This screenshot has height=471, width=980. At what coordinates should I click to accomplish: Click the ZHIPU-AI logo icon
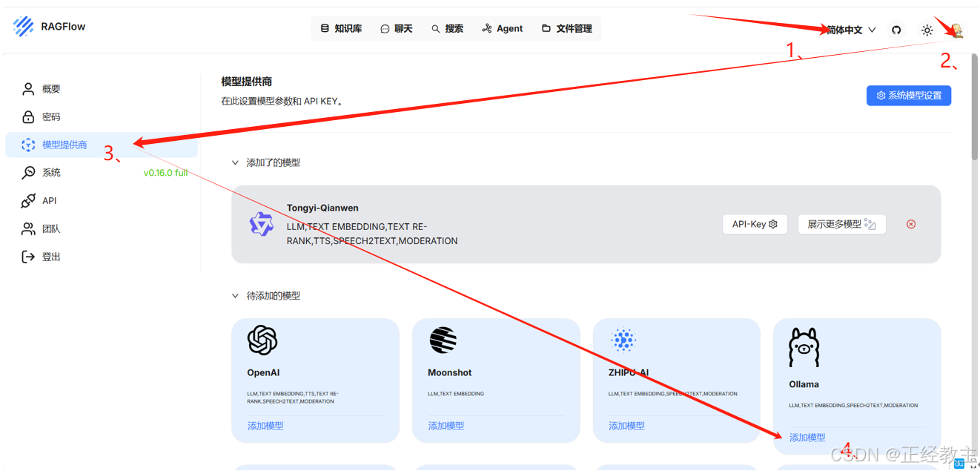[x=623, y=340]
